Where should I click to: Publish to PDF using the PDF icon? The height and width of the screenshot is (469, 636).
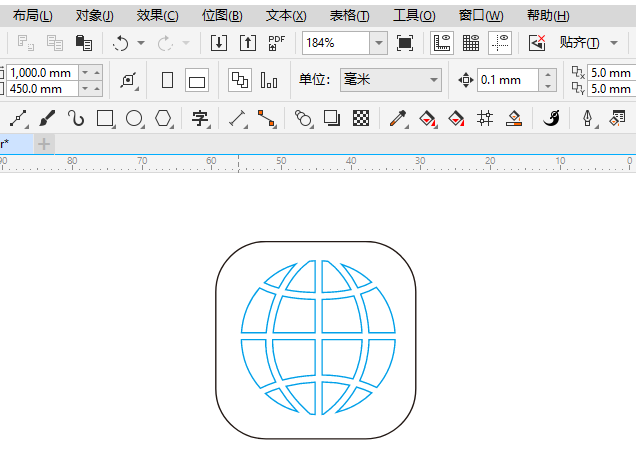pos(277,43)
